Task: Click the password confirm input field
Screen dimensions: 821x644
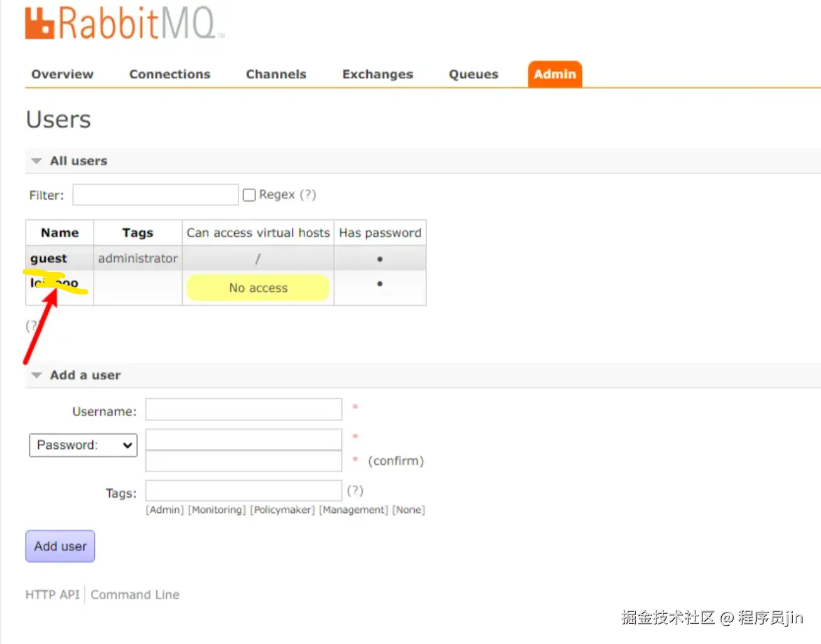Action: pyautogui.click(x=244, y=461)
